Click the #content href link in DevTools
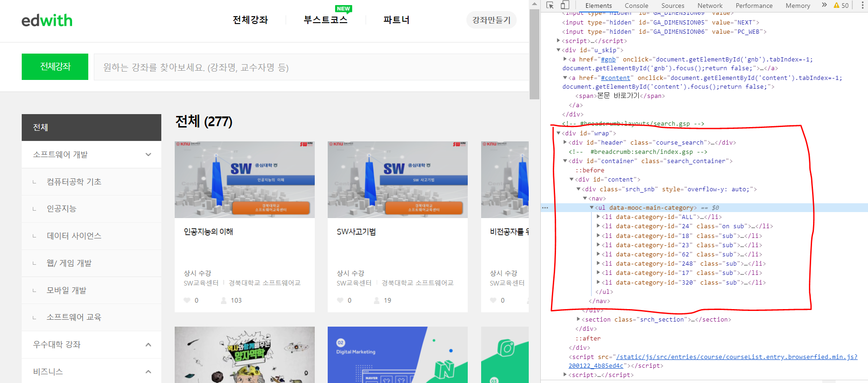 pyautogui.click(x=616, y=78)
